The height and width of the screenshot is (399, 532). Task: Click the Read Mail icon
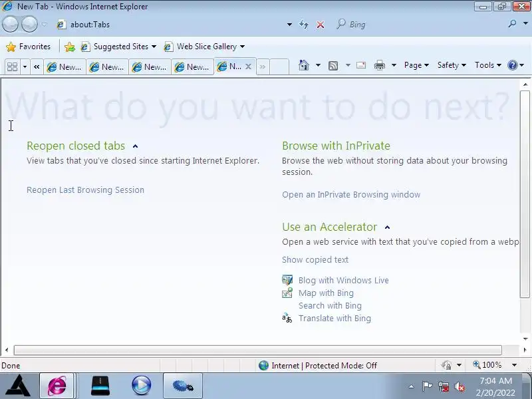[x=361, y=65]
